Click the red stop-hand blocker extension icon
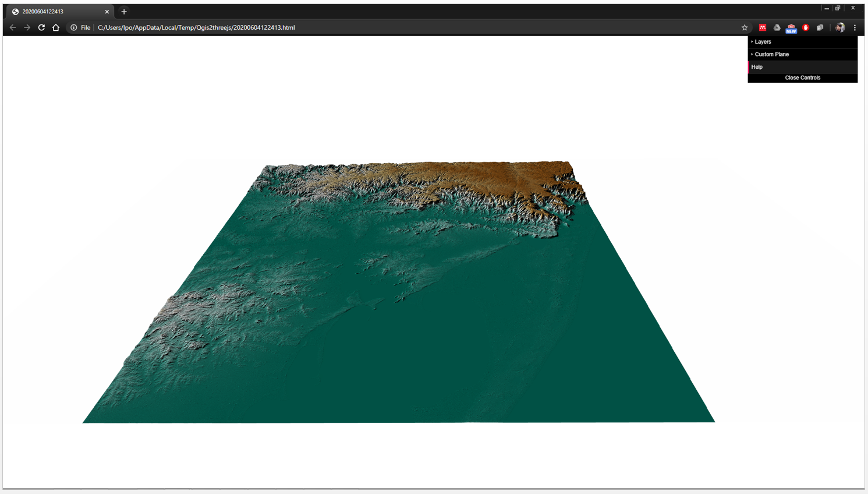This screenshot has width=868, height=494. click(806, 27)
